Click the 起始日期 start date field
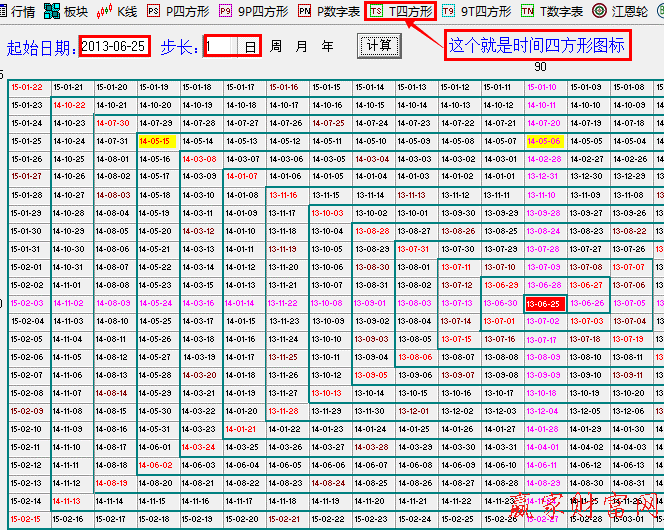Viewport: 664px width, 530px height. 113,47
